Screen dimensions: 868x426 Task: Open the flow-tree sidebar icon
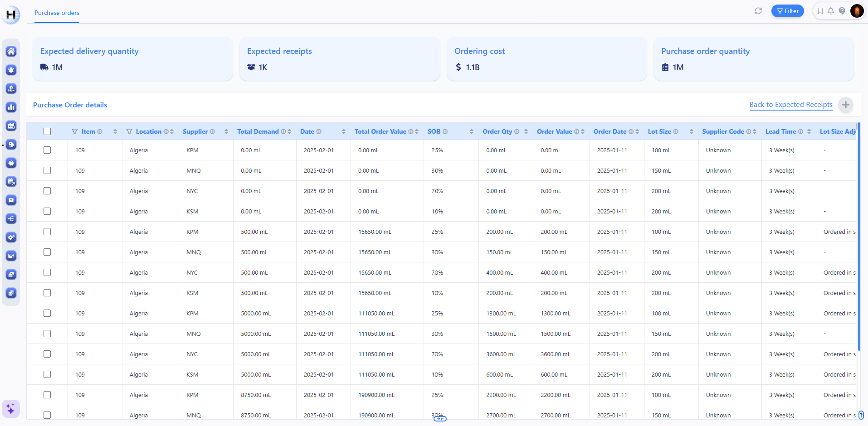coord(11,218)
